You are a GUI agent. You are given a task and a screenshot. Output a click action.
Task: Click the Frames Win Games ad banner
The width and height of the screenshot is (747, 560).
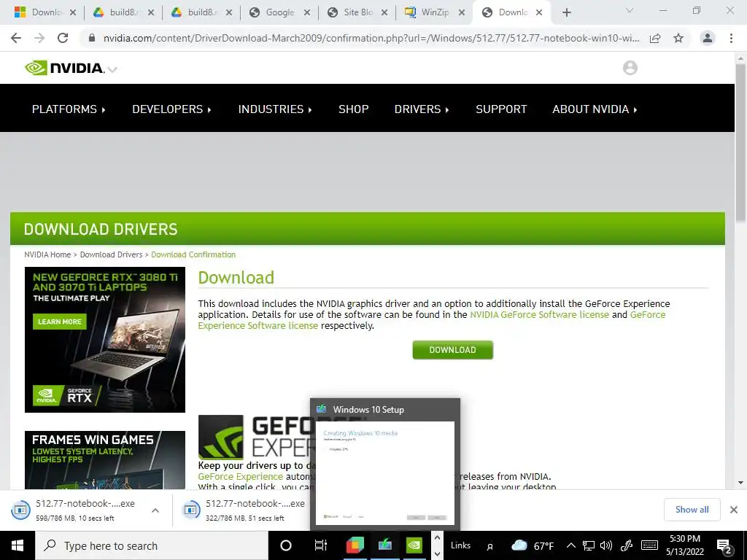coord(105,460)
